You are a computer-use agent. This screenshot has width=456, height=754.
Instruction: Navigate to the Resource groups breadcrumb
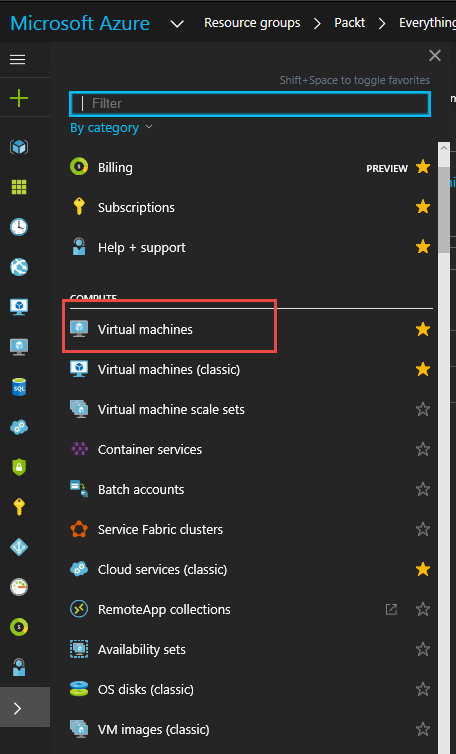pos(252,23)
